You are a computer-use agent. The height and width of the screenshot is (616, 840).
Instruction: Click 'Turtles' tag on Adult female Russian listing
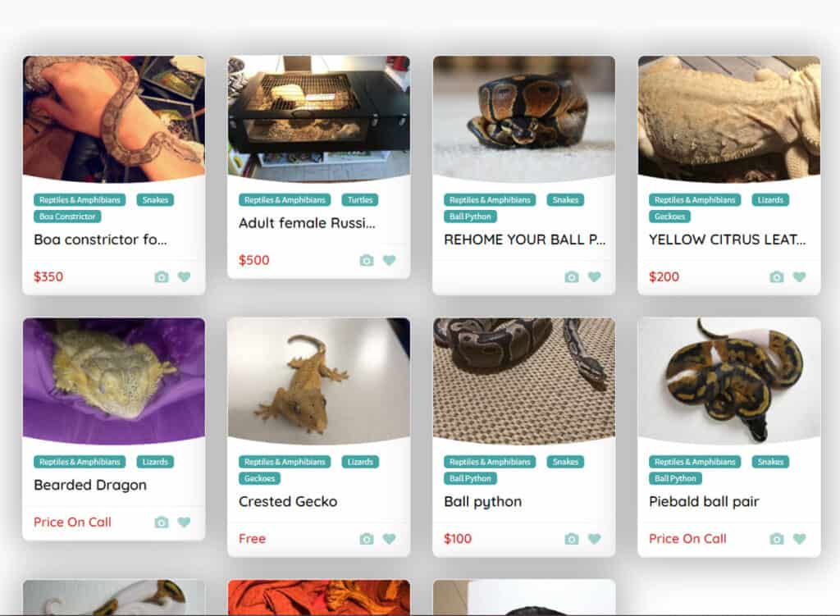click(360, 199)
